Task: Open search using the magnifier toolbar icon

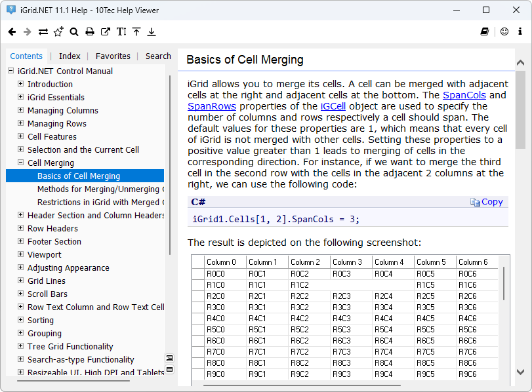Action: (x=74, y=32)
